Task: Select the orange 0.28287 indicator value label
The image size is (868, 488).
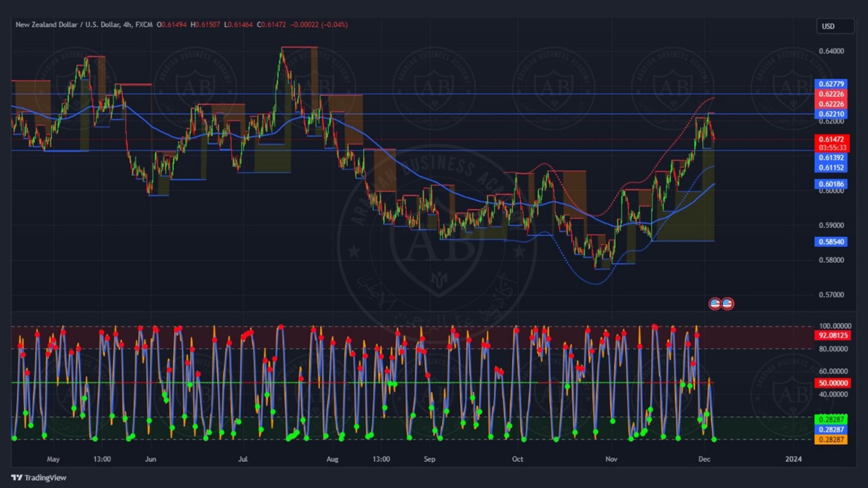Action: 831,439
